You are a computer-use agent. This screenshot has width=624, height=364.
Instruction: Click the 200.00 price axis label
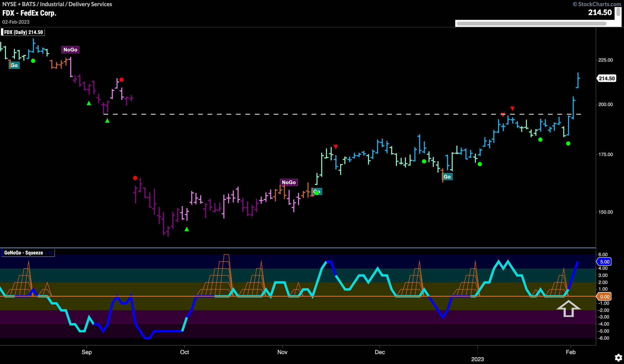[605, 104]
